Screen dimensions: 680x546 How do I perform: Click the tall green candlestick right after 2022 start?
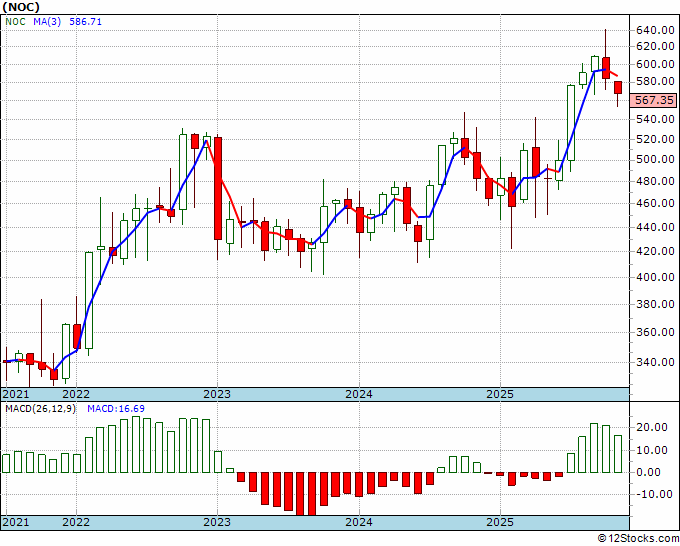[x=88, y=300]
